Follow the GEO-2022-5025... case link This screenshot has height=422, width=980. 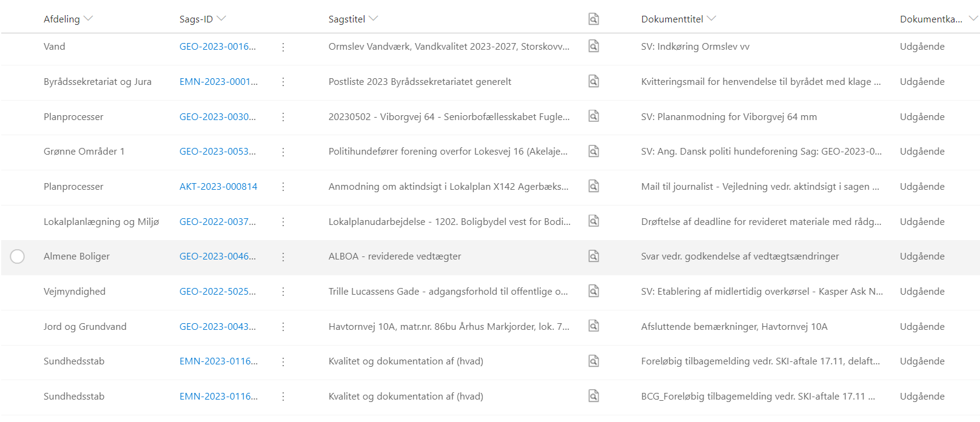click(x=218, y=292)
